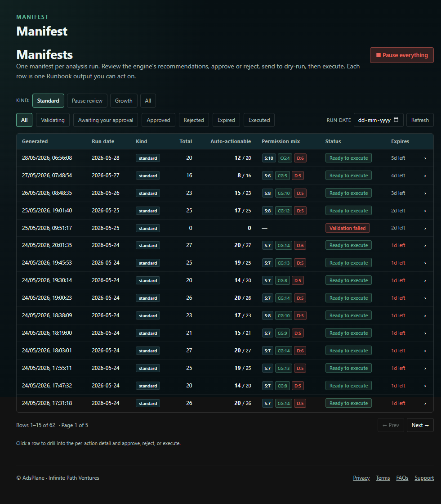Click D:6 badge in 28/05/2026 row
The width and height of the screenshot is (441, 504).
[300, 158]
